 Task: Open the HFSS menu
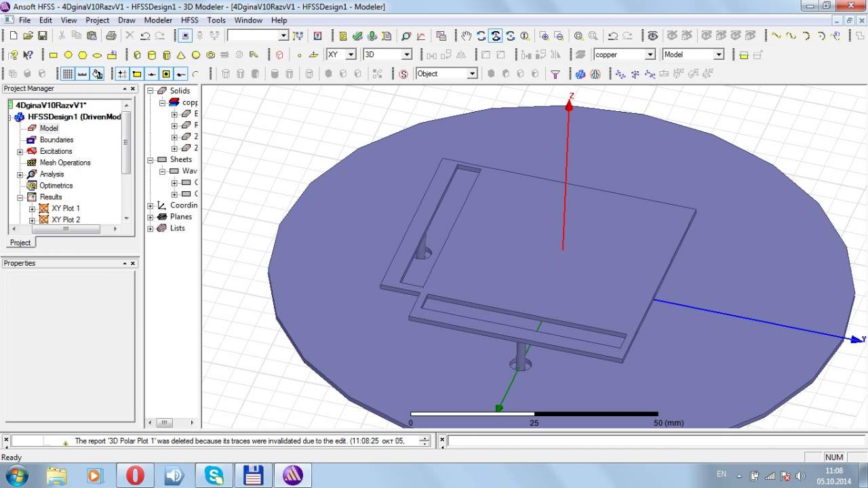(189, 20)
